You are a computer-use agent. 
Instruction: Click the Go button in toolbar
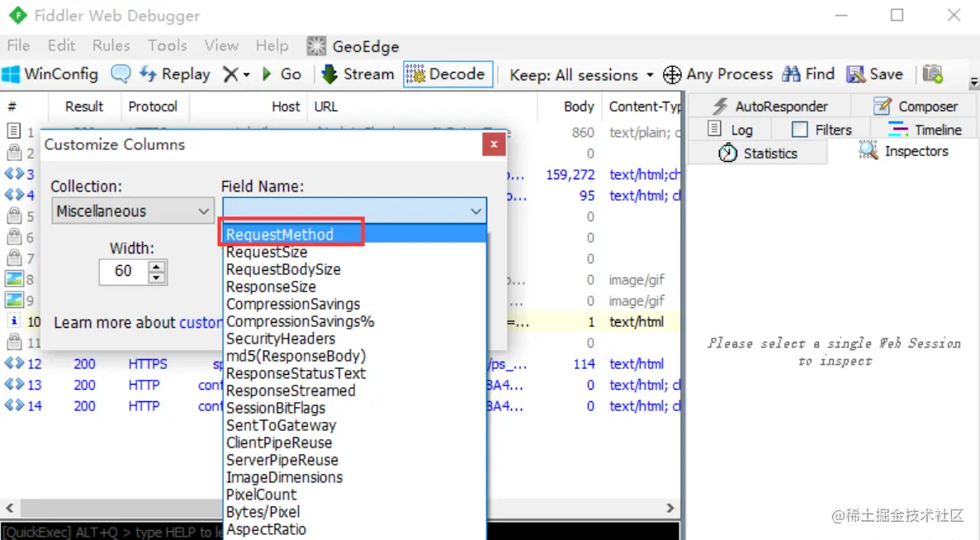pos(282,74)
